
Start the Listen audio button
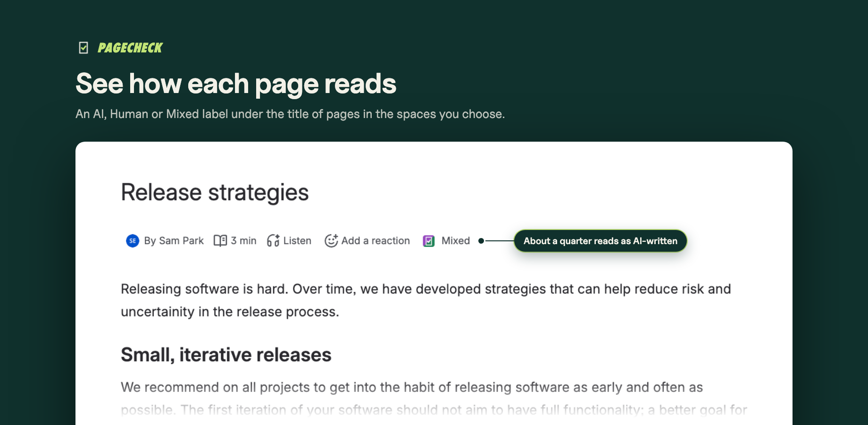point(297,241)
